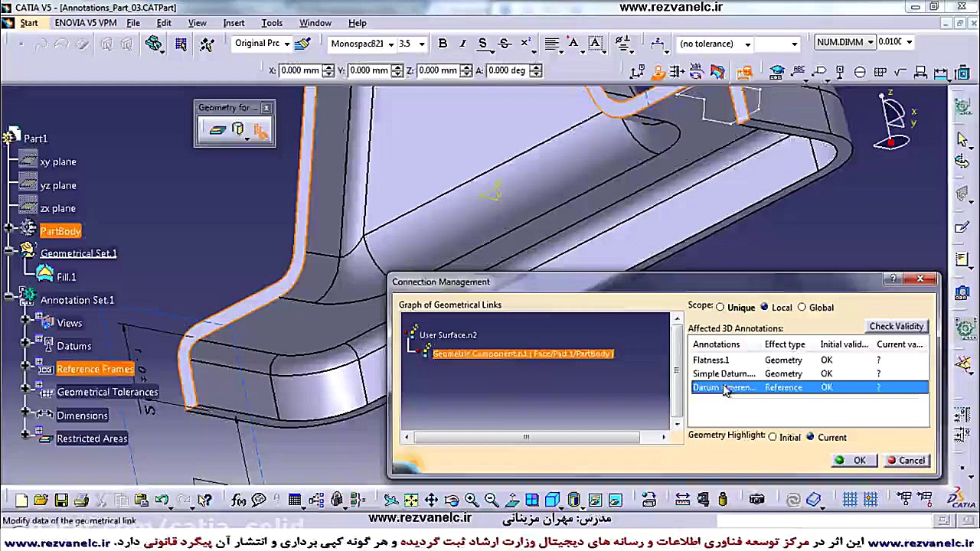
Task: Click the New file icon
Action: (21, 500)
